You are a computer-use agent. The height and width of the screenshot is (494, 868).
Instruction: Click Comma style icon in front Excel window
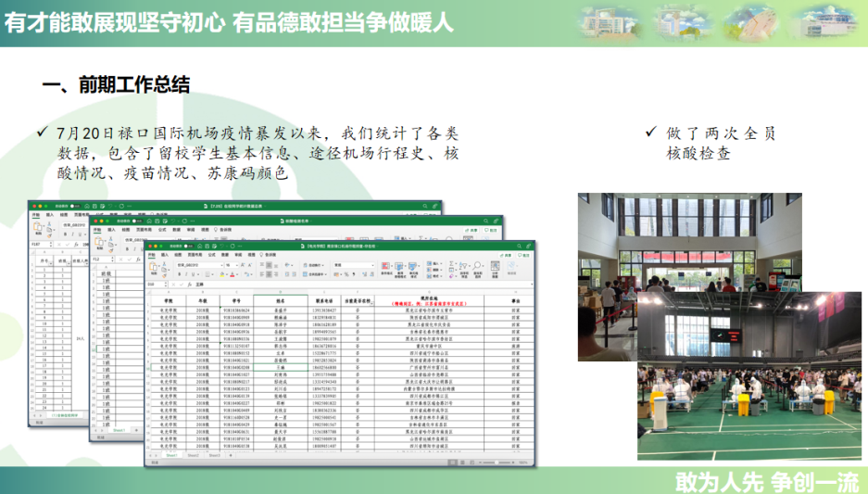tap(354, 274)
